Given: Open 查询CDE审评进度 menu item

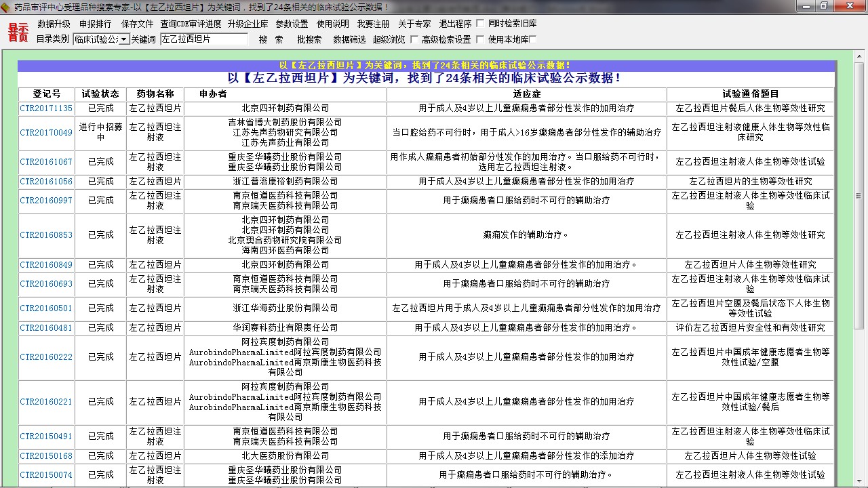Looking at the screenshot, I should (x=191, y=24).
